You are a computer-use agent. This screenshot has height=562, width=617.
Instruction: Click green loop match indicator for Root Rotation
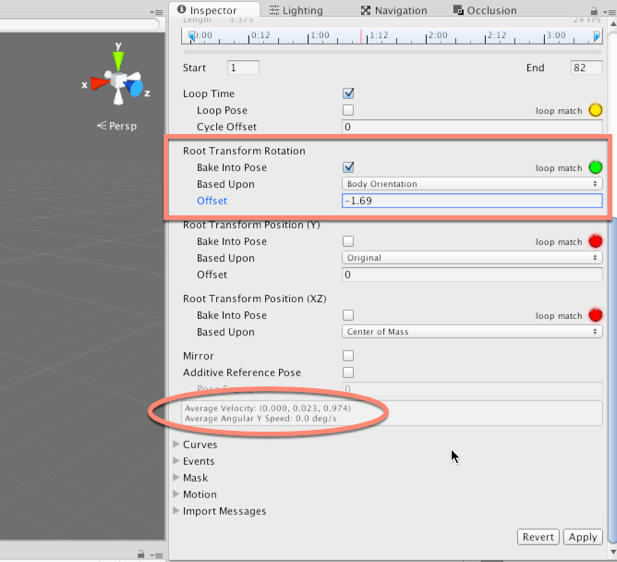[x=595, y=168]
